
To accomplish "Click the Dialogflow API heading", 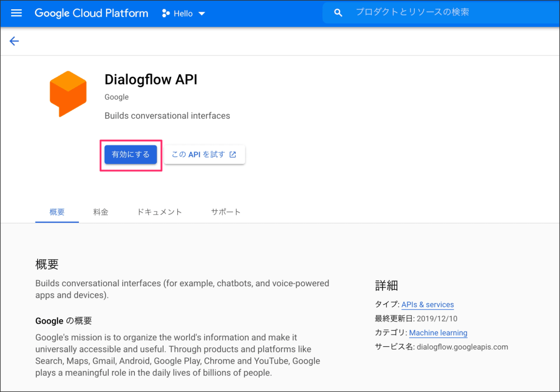I will tap(151, 80).
